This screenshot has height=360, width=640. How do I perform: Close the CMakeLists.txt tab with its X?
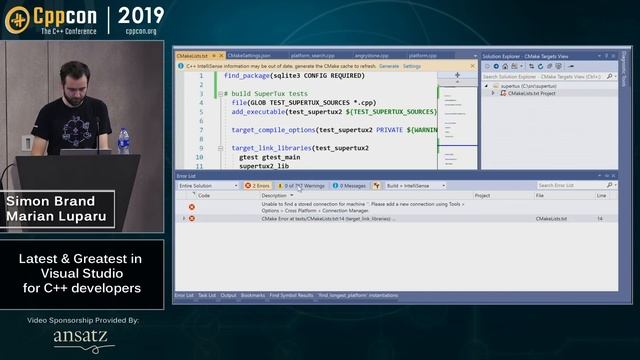pos(222,56)
